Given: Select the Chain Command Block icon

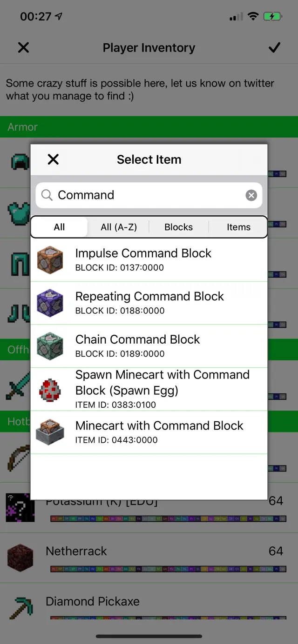Looking at the screenshot, I should (x=50, y=346).
